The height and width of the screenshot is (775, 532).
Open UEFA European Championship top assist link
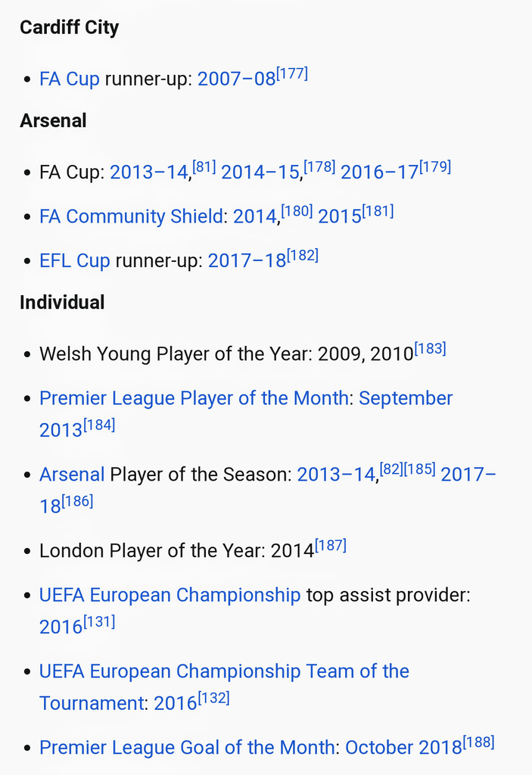(x=170, y=596)
